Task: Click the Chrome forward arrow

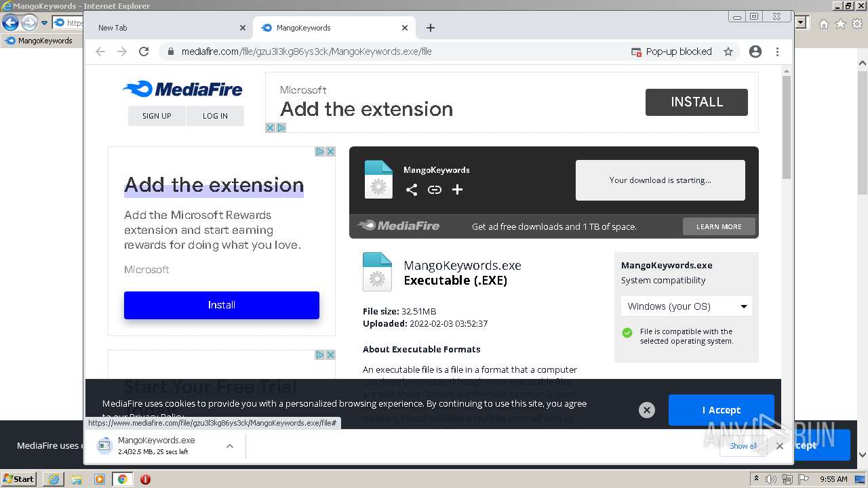Action: 122,52
